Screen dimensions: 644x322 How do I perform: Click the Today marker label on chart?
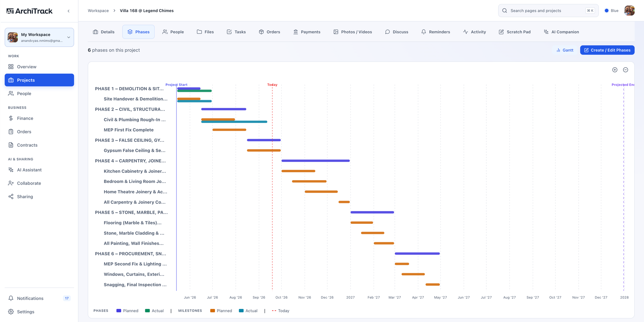point(272,85)
